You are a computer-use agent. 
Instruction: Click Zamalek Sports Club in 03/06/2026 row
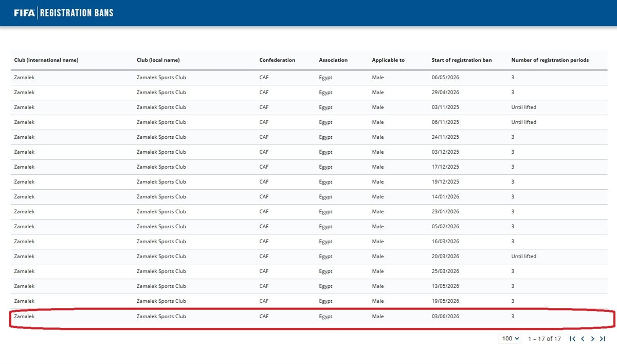click(x=161, y=317)
